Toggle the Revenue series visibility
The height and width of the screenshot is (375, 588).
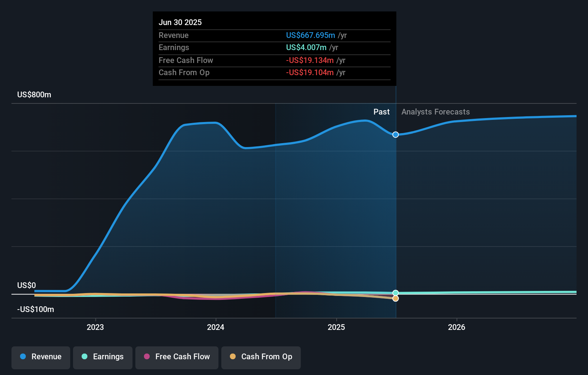pos(40,357)
